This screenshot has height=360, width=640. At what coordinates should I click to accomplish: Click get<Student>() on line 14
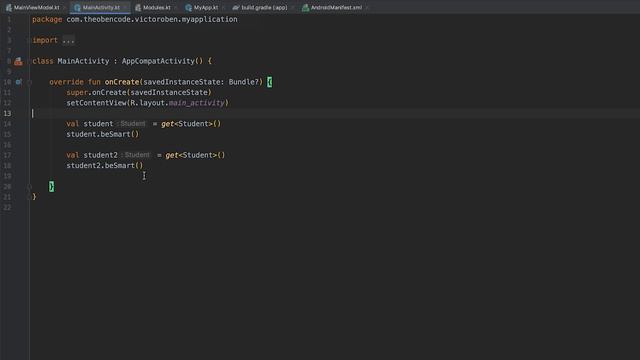coord(191,124)
